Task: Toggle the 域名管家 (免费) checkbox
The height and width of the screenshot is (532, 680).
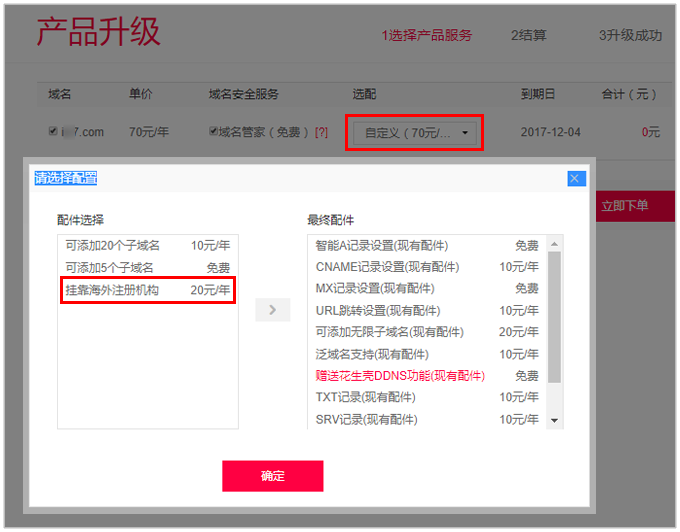Action: tap(214, 131)
